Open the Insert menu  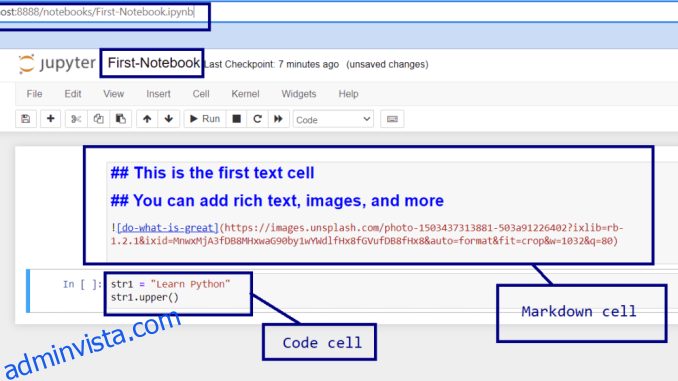(x=158, y=94)
